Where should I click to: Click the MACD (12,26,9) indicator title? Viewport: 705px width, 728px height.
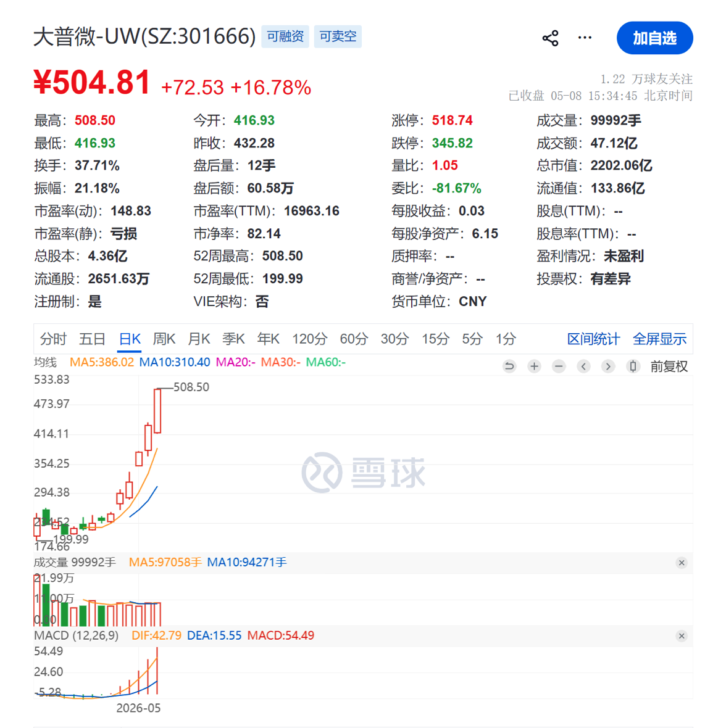pyautogui.click(x=76, y=635)
